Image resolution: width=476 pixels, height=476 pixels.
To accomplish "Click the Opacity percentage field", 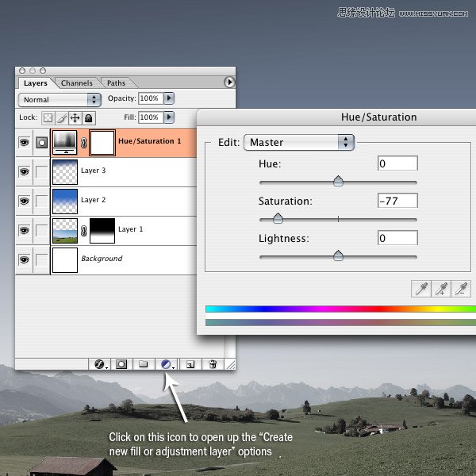I will 151,98.
